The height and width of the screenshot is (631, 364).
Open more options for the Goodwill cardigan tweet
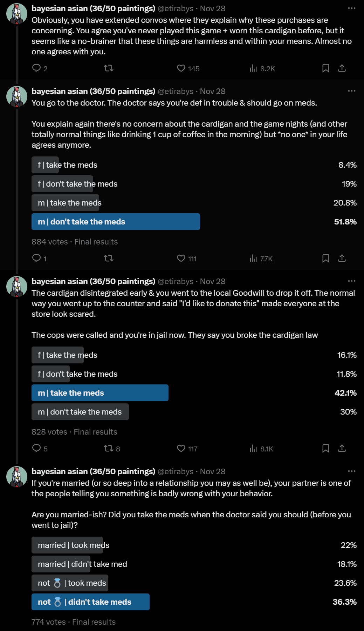tap(352, 281)
